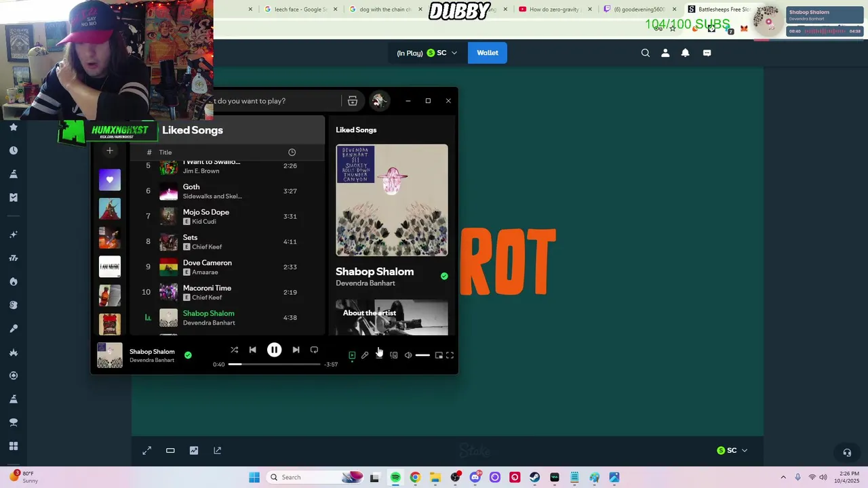868x488 pixels.
Task: Toggle Now Playing view icon
Action: (352, 355)
